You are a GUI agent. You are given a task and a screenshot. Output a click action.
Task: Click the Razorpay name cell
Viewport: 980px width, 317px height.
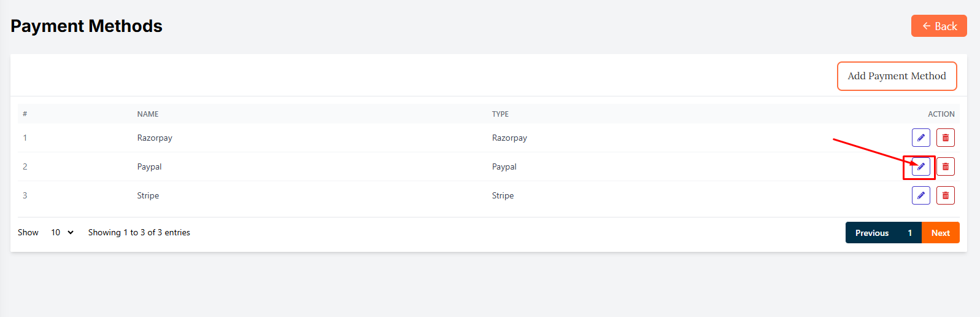155,138
